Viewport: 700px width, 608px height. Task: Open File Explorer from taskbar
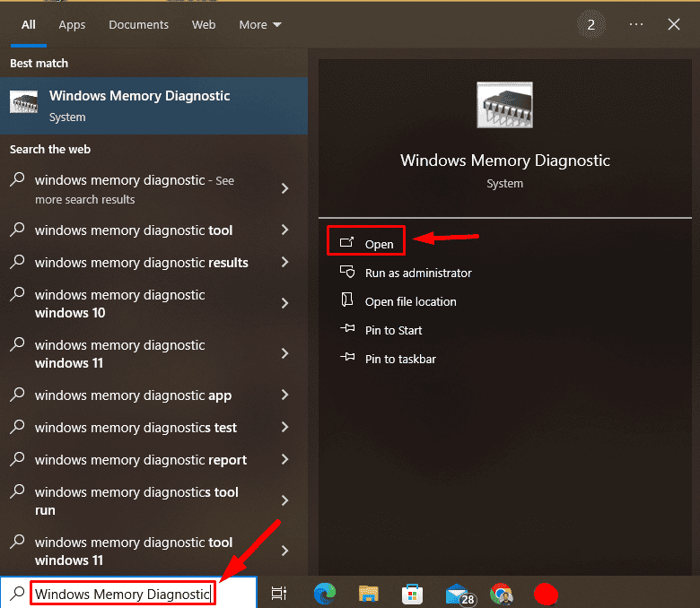click(x=368, y=594)
